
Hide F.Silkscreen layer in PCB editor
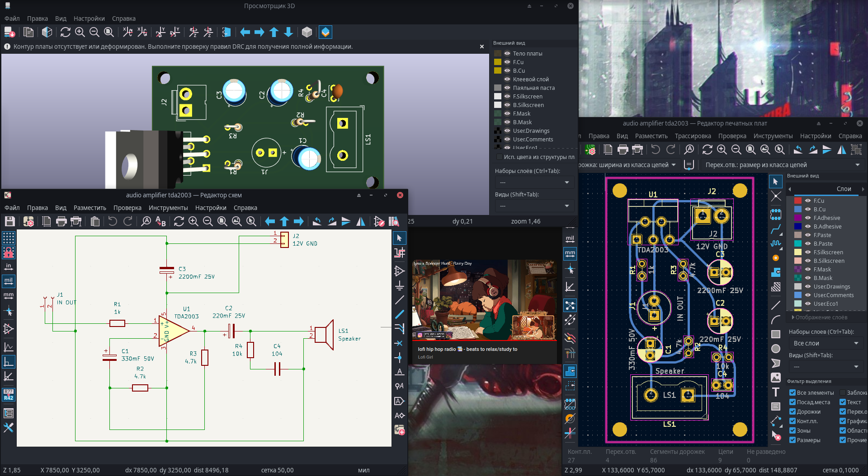807,252
